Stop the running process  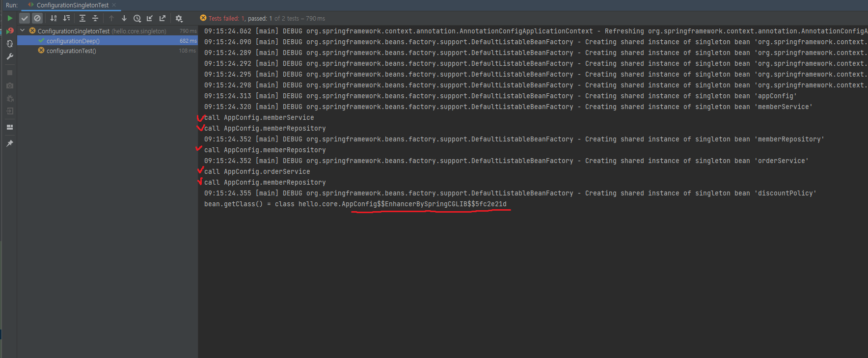click(x=10, y=73)
